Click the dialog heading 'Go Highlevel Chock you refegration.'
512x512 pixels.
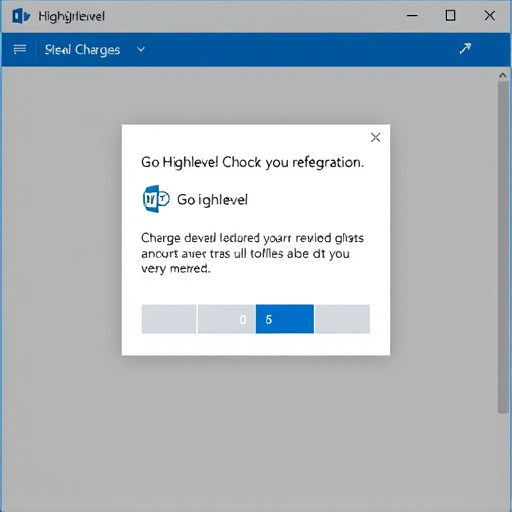point(252,163)
